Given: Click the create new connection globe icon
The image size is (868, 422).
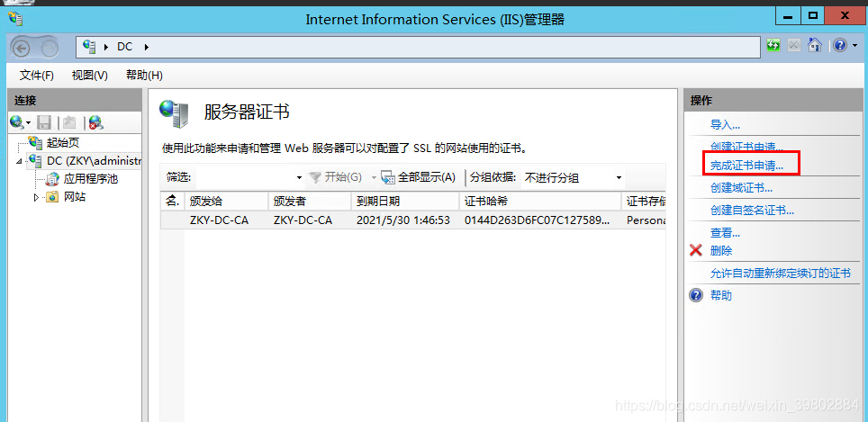Looking at the screenshot, I should coord(16,122).
